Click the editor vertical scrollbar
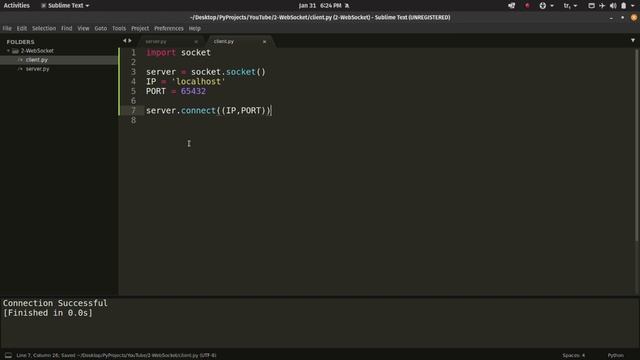 point(637,145)
